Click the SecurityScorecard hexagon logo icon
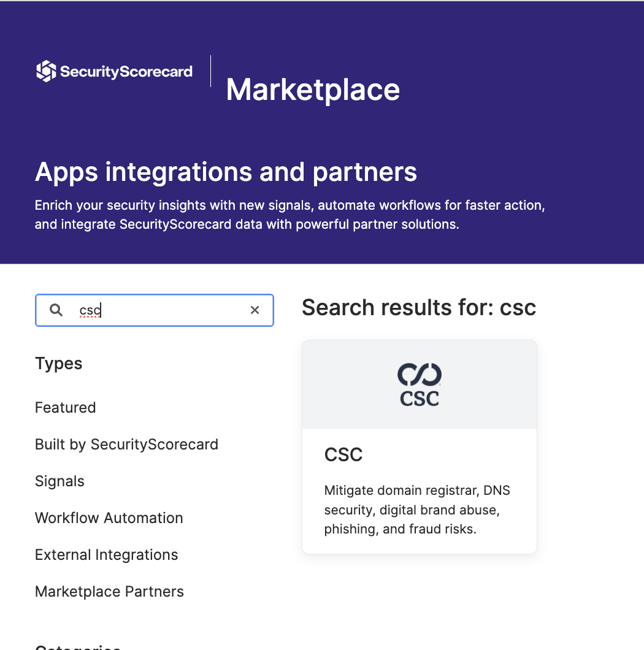644x650 pixels. pyautogui.click(x=45, y=71)
